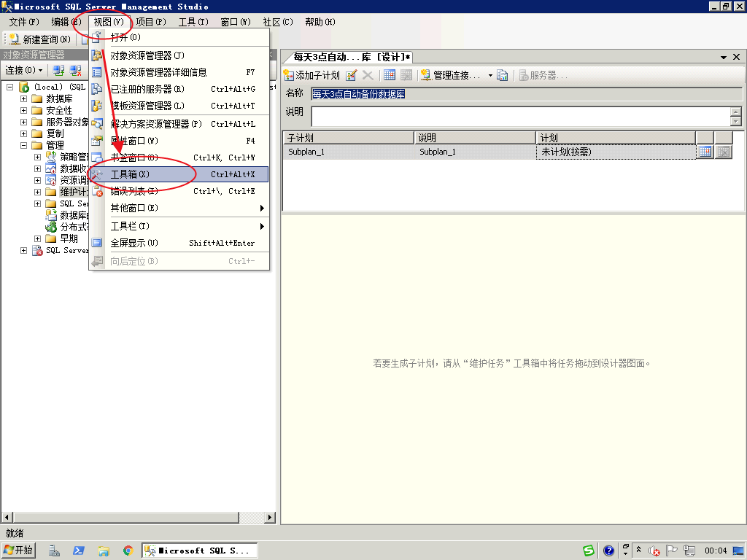Viewport: 747px width, 560px height.
Task: Show hidden tray icons with the chevron
Action: click(638, 550)
